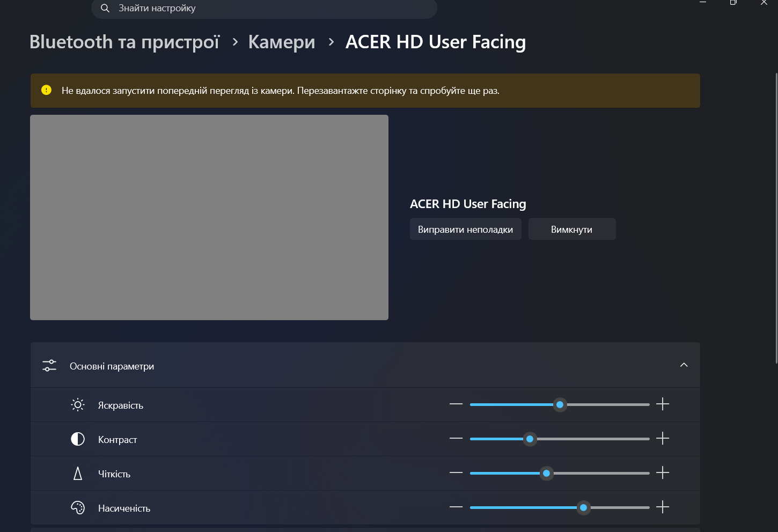Decrease Яскравість with minus button
This screenshot has width=778, height=532.
[456, 404]
